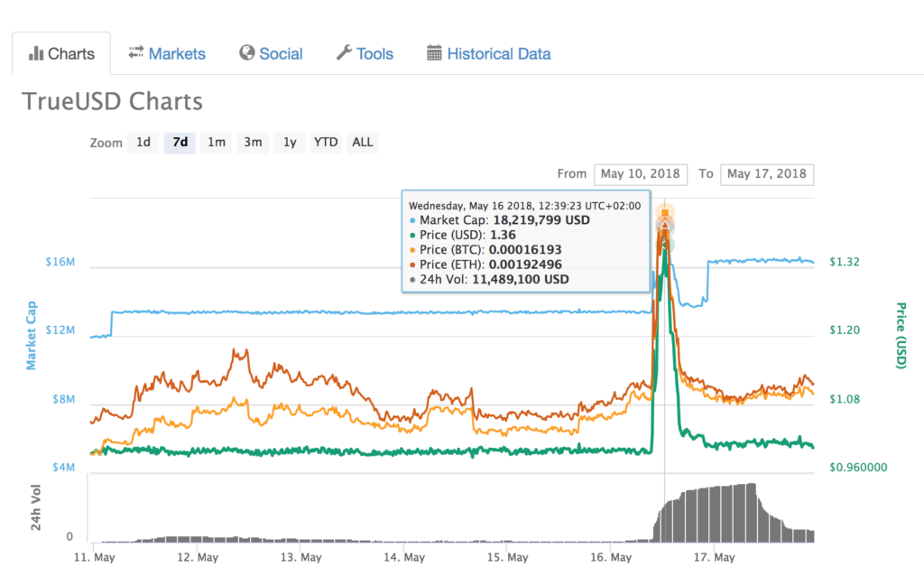Open the Tools tab
This screenshot has height=576, width=924.
tap(365, 53)
